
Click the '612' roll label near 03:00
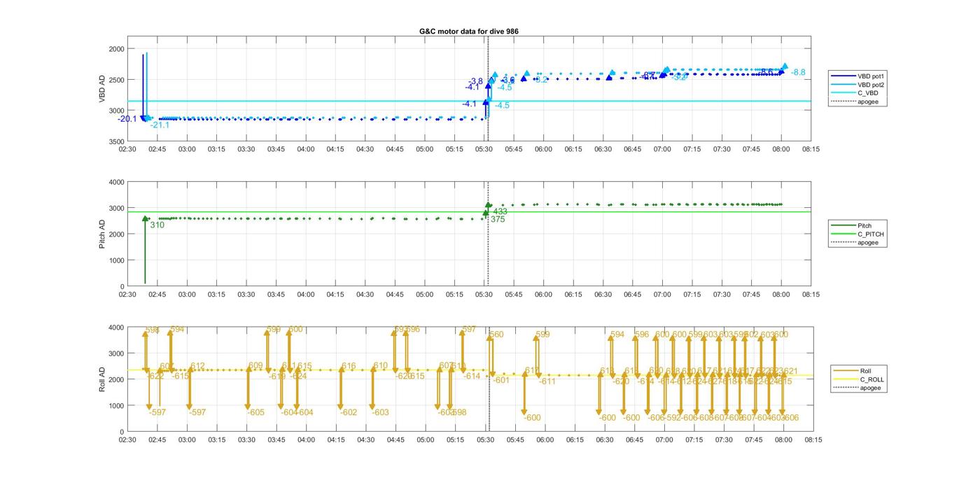point(197,366)
